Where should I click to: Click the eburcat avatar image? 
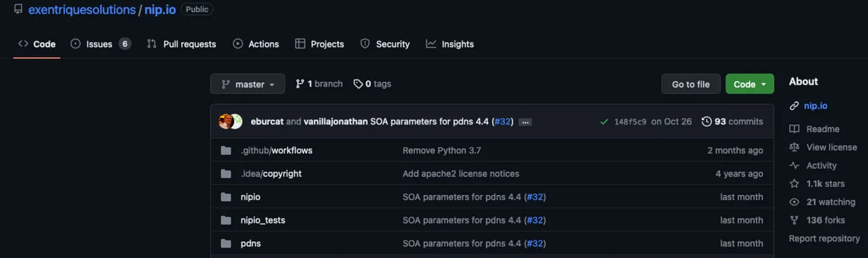coord(225,122)
